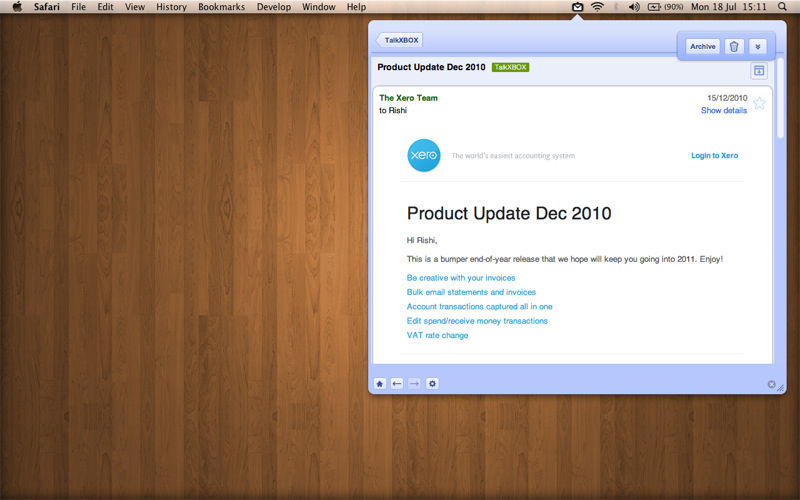The height and width of the screenshot is (500, 800).
Task: Open the Help menu
Action: tap(356, 7)
